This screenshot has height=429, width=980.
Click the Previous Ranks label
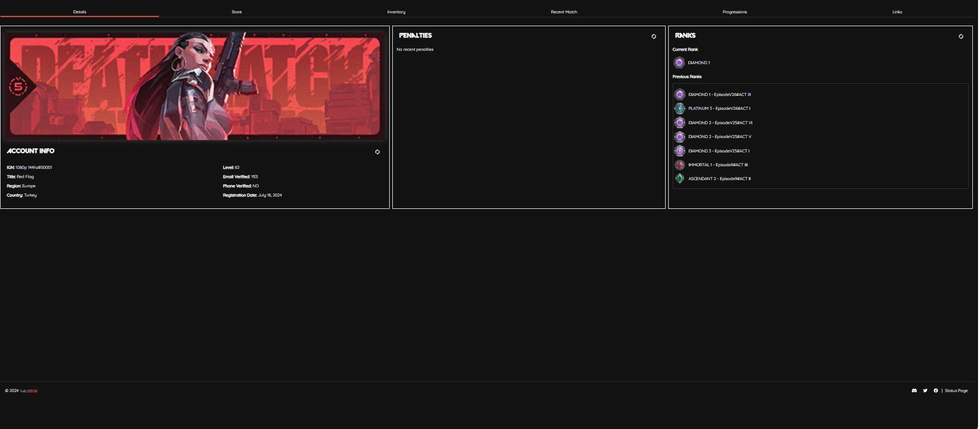687,76
